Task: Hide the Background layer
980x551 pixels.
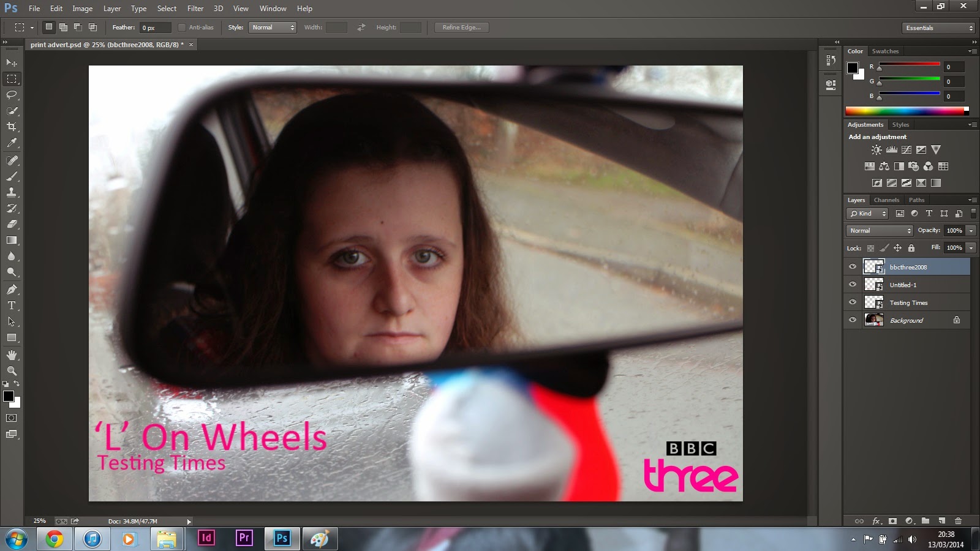Action: pos(853,320)
